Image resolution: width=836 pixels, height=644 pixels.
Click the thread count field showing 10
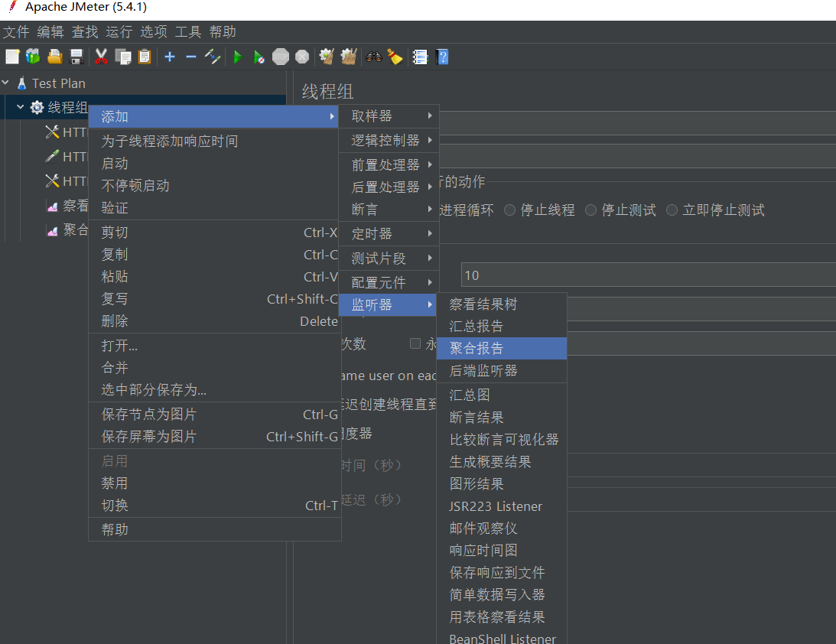[x=649, y=275]
